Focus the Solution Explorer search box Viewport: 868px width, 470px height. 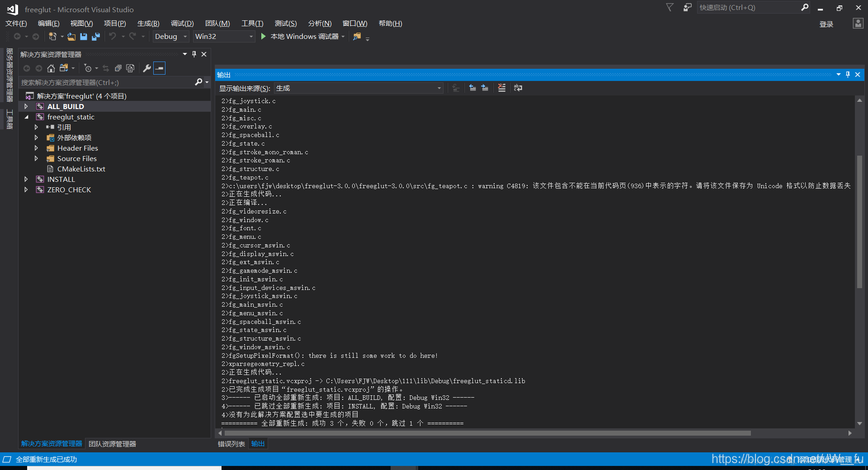(x=107, y=82)
